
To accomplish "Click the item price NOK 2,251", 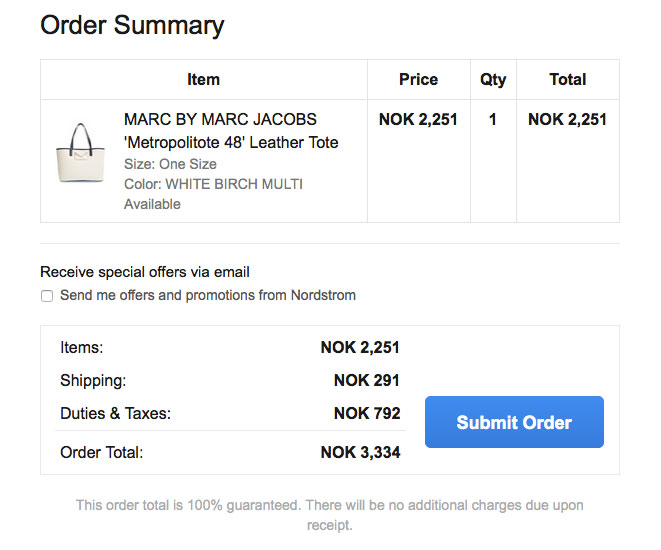I will click(x=418, y=120).
